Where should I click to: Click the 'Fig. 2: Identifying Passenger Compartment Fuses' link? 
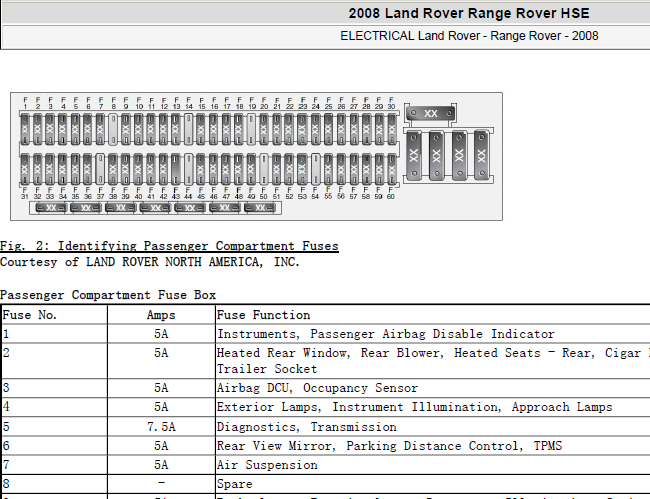pos(169,246)
